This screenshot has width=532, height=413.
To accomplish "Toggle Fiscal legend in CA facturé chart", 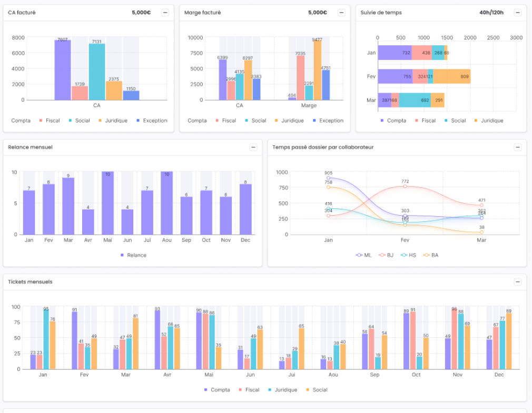I will coord(50,120).
